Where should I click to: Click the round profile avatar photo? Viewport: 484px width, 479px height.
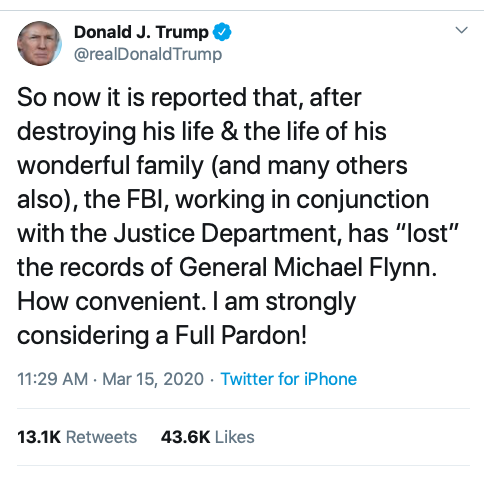(39, 43)
